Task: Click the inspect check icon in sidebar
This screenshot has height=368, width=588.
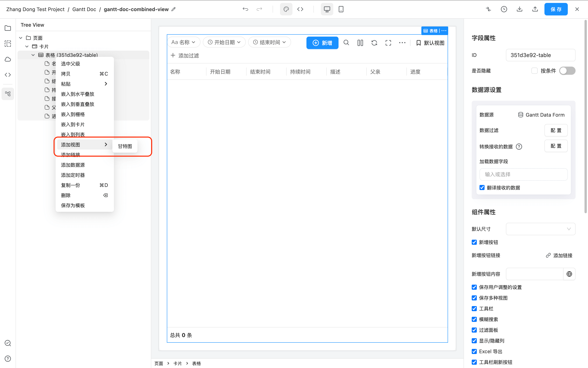Action: point(8,343)
